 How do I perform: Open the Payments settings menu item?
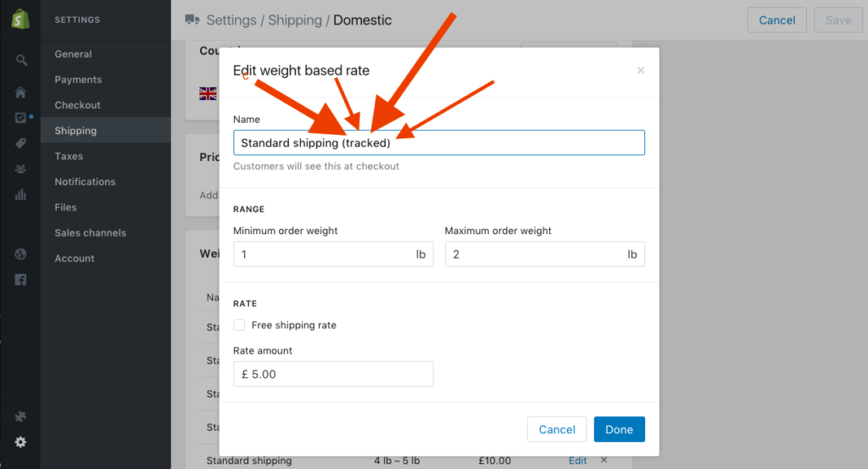(78, 80)
